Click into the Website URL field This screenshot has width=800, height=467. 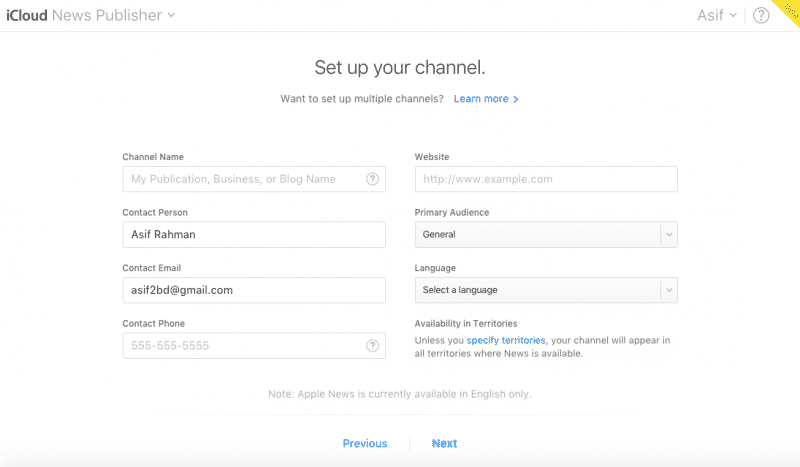(x=546, y=179)
